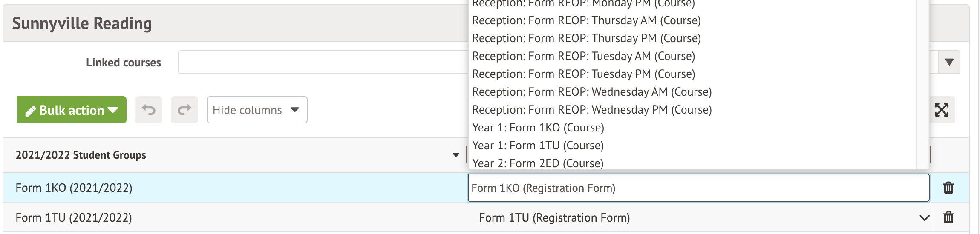Screen dimensions: 980x234
Task: Delete the Form 1TU row
Action: point(948,217)
